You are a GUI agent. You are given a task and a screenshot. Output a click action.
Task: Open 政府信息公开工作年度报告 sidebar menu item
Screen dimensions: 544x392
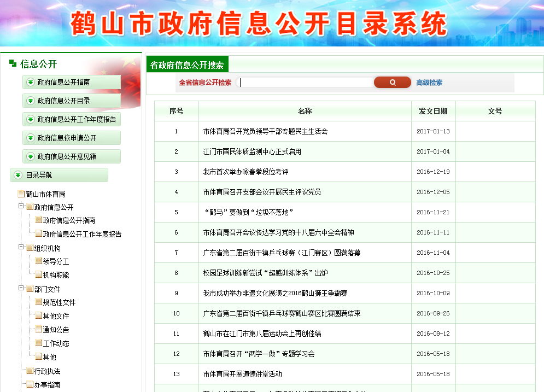pyautogui.click(x=77, y=119)
